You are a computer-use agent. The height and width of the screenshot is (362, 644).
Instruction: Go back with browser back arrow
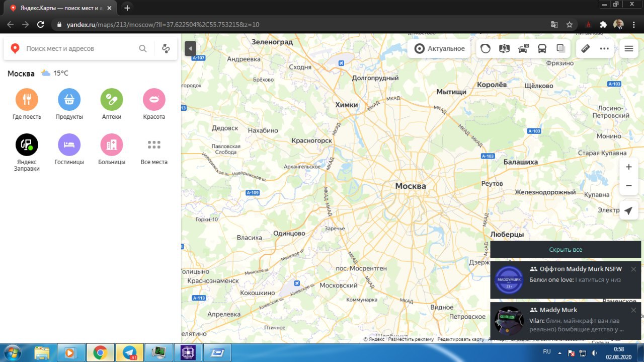[x=11, y=24]
